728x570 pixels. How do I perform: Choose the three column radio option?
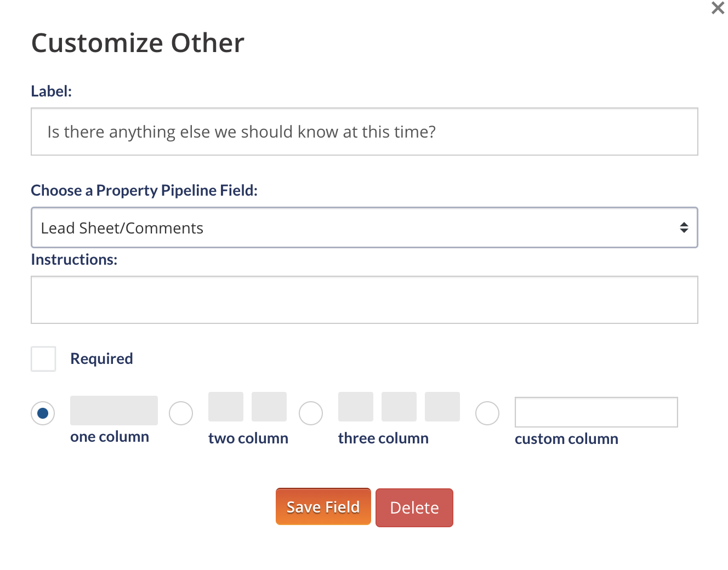coord(311,413)
